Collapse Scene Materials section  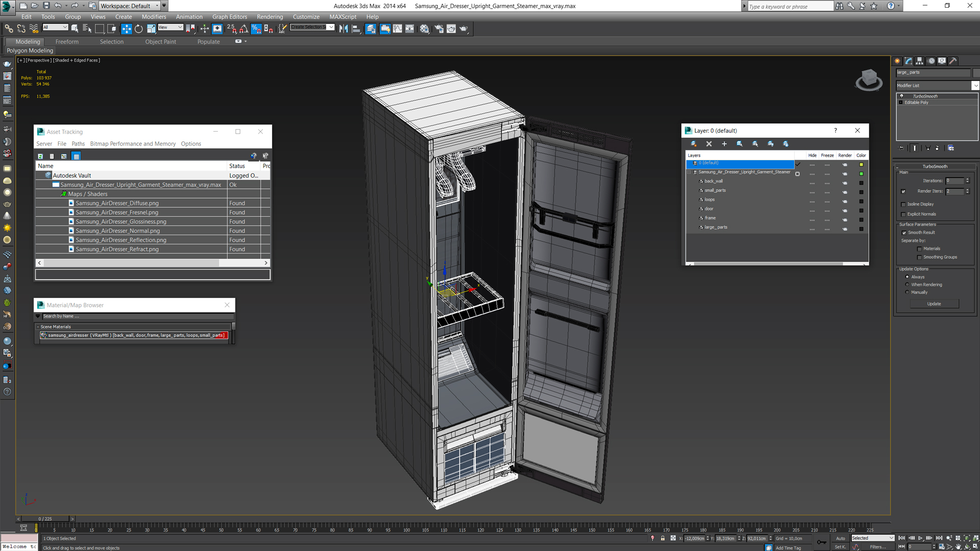[x=38, y=327]
